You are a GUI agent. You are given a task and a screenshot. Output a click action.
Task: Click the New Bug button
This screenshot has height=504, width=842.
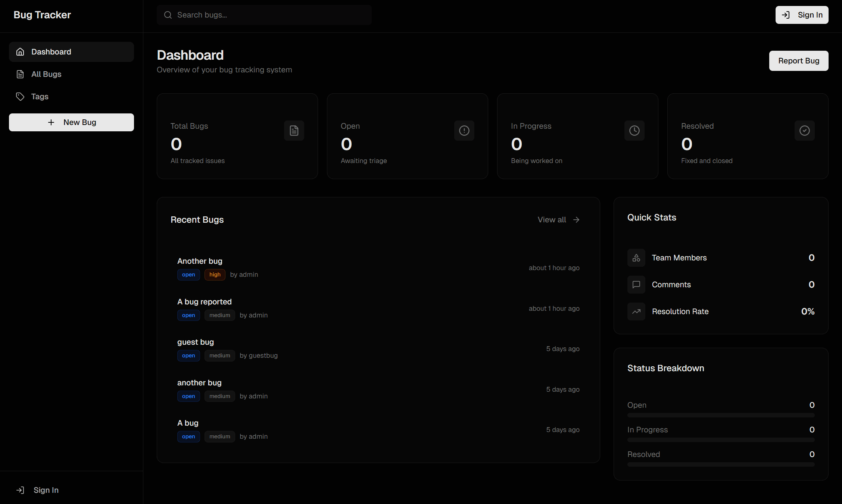[71, 122]
